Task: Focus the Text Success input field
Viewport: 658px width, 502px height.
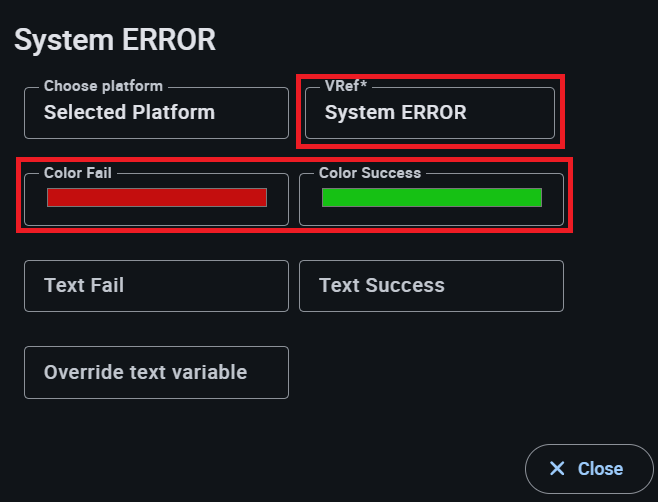Action: point(431,286)
